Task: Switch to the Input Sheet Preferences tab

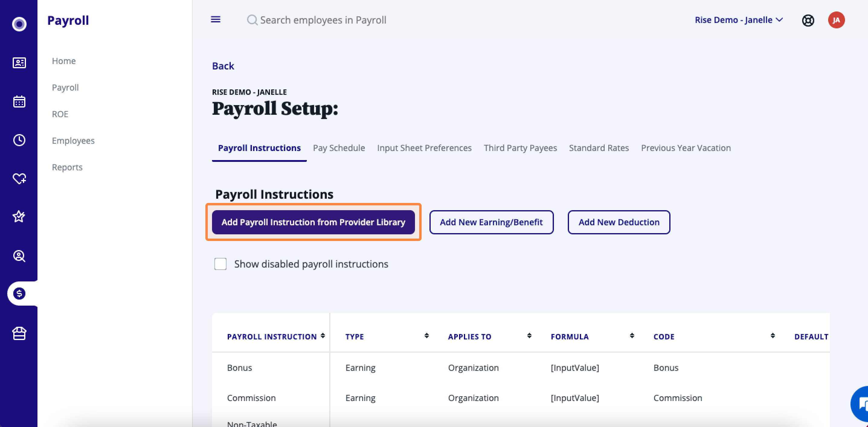Action: [424, 148]
